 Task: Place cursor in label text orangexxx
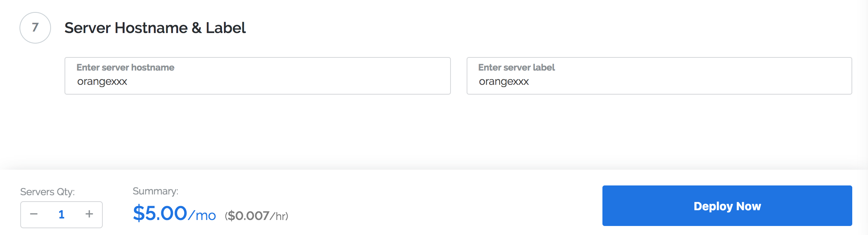[504, 81]
